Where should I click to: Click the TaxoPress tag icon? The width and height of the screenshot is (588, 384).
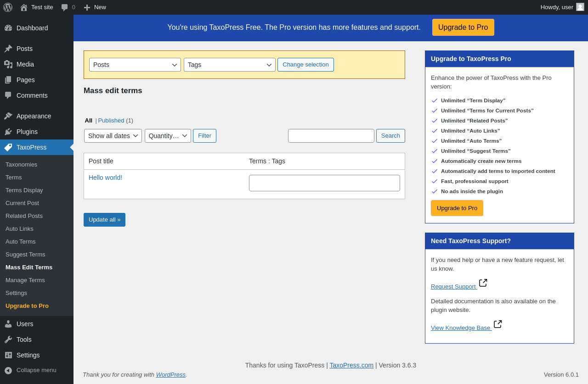pyautogui.click(x=8, y=147)
